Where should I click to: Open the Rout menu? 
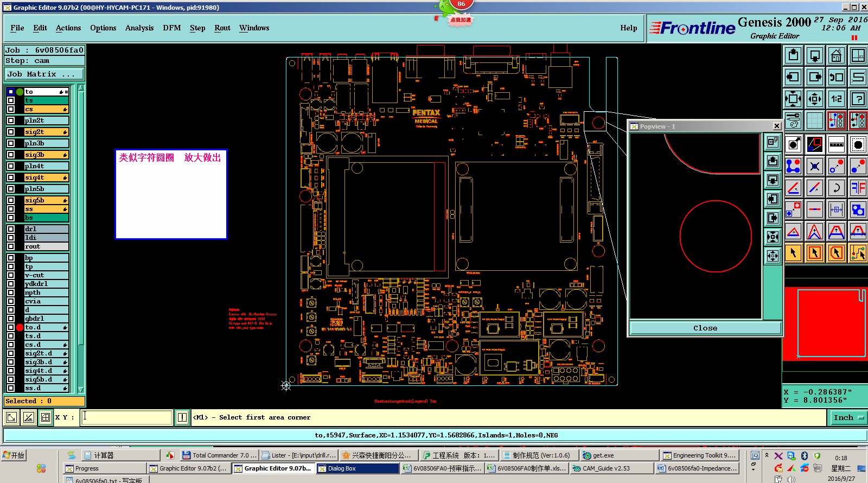[x=222, y=28]
